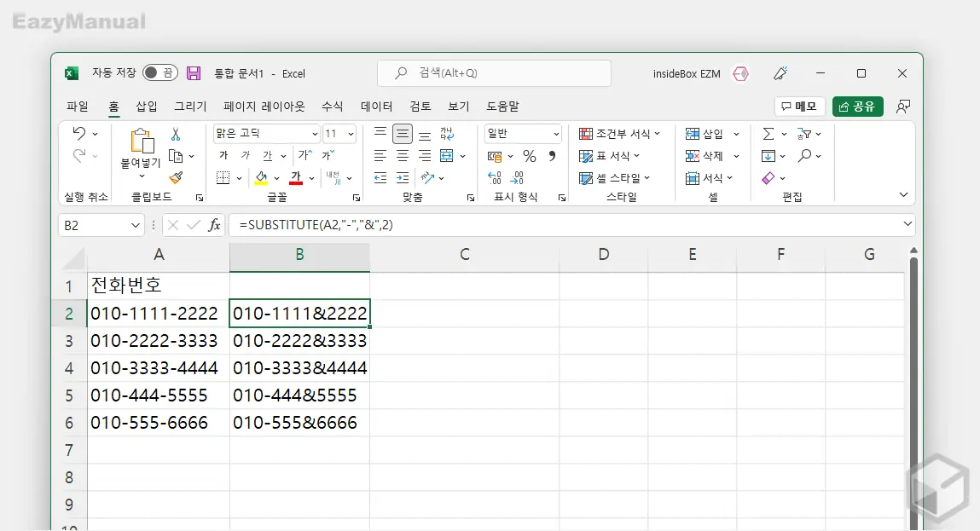Switch to the 데이터 ribbon tab
The image size is (980, 531).
point(377,107)
